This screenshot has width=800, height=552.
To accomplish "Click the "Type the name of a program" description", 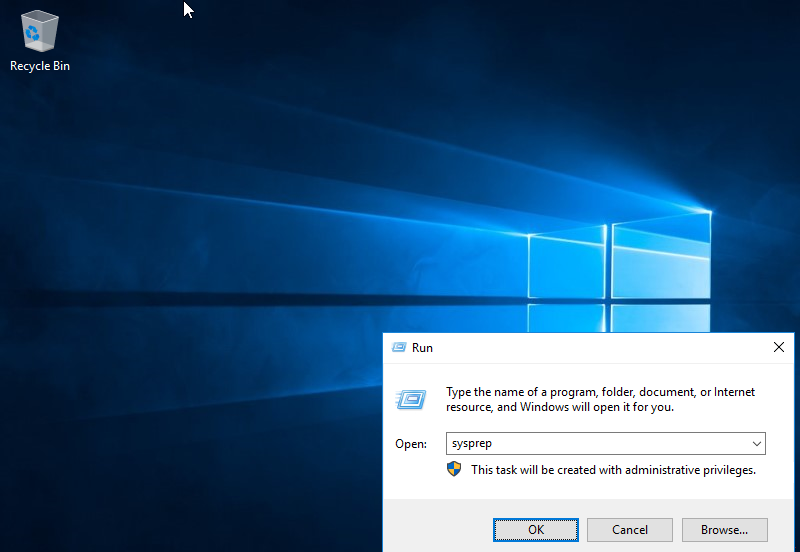I will coord(601,399).
